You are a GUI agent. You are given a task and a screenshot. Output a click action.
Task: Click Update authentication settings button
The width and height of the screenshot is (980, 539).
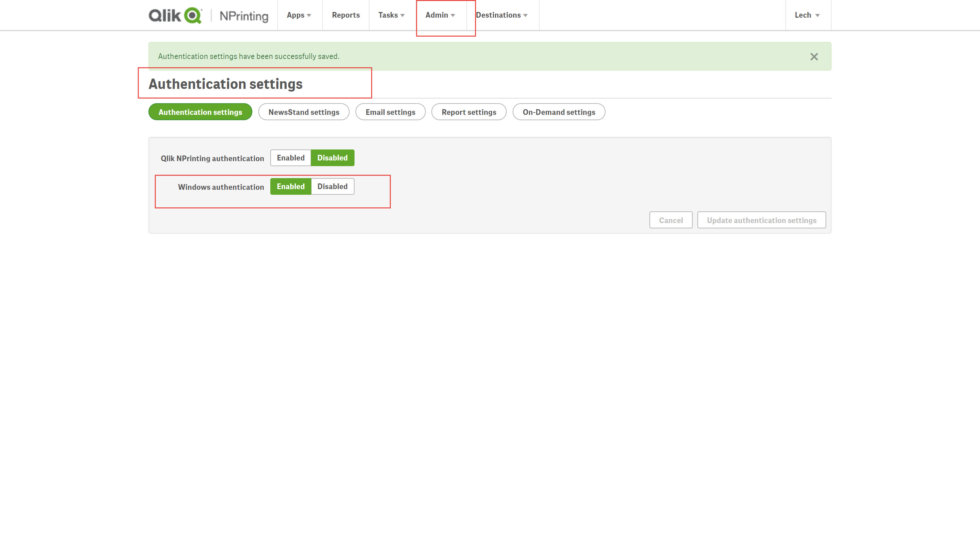pyautogui.click(x=761, y=220)
